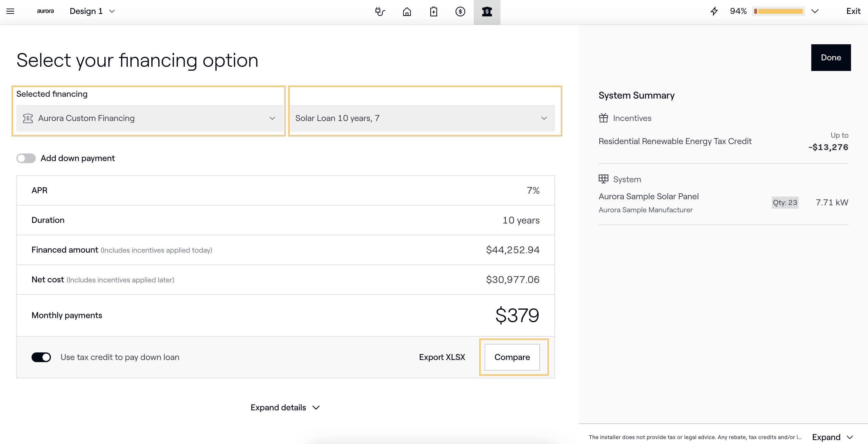Select the financing bank step icon
Screen dimensions: 868x444
(486, 12)
